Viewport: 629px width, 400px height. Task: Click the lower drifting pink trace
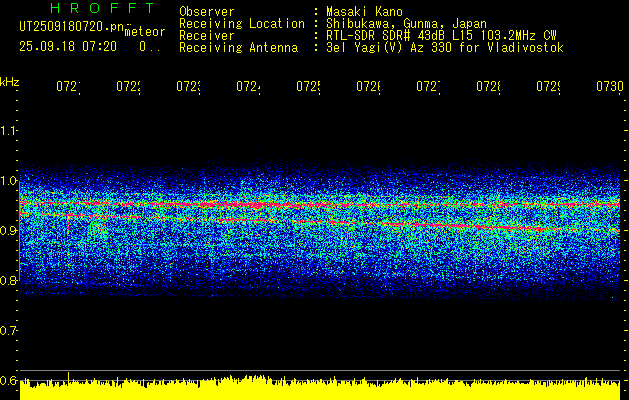(x=320, y=222)
